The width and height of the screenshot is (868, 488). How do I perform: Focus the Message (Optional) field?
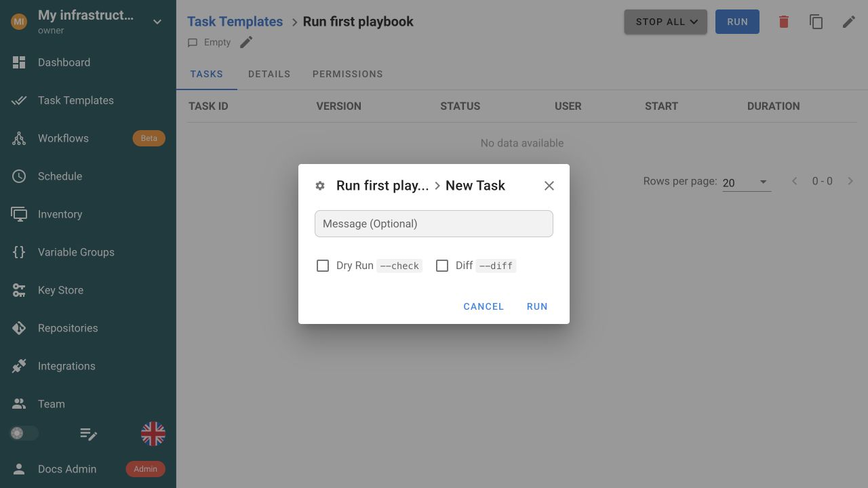(434, 224)
